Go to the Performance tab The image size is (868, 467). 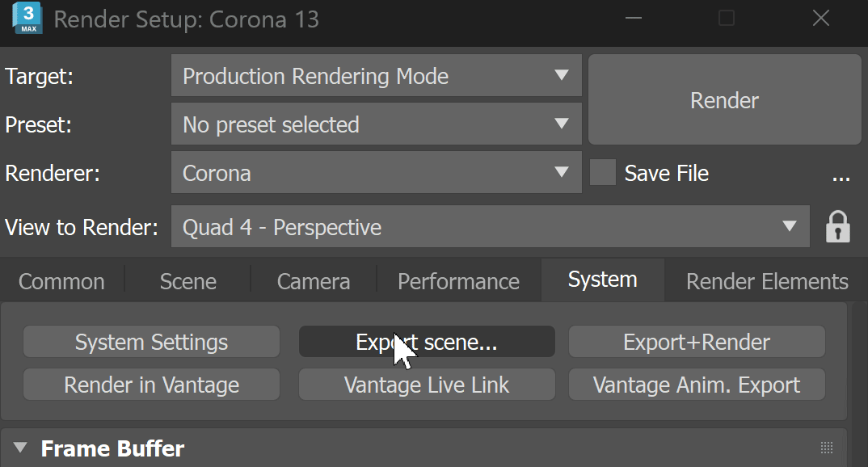coord(459,282)
